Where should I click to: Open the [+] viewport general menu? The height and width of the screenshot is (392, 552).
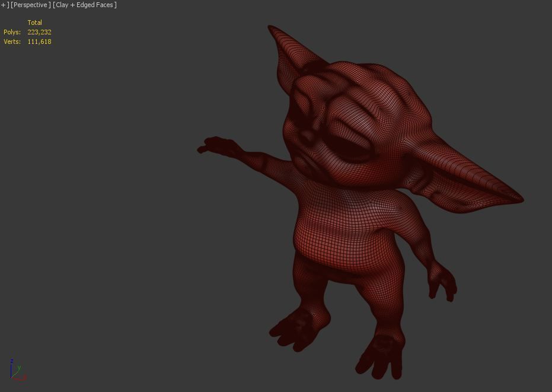click(4, 5)
